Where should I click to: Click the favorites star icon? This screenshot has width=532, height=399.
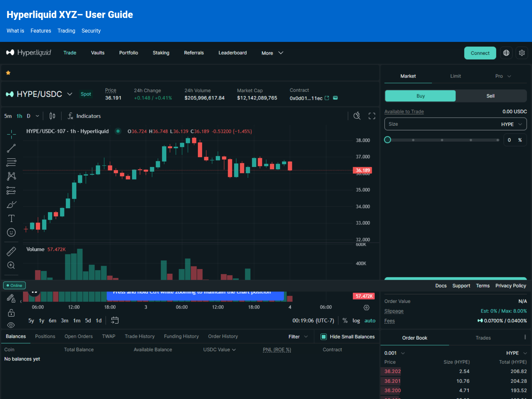[8, 73]
